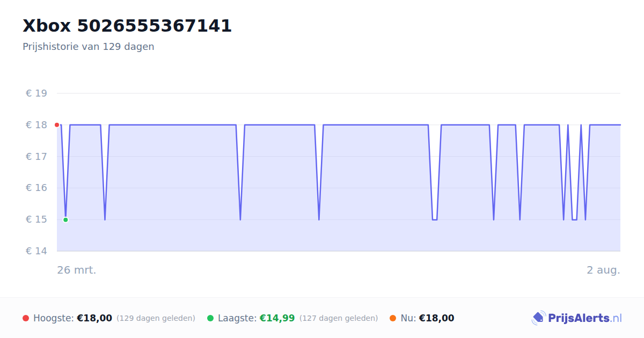Screen dimensions: 644x338
Task: Click the € 18 axis label
Action: click(36, 125)
